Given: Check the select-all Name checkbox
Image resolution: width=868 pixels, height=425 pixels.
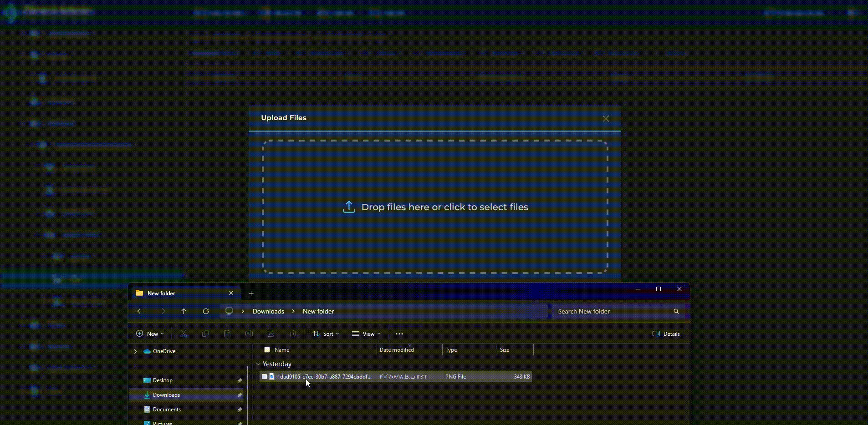Looking at the screenshot, I should pyautogui.click(x=267, y=349).
